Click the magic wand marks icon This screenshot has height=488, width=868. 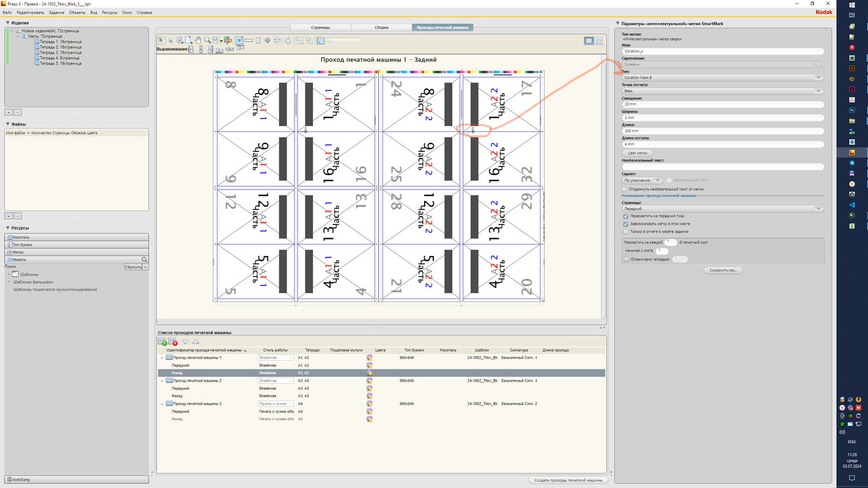click(228, 40)
